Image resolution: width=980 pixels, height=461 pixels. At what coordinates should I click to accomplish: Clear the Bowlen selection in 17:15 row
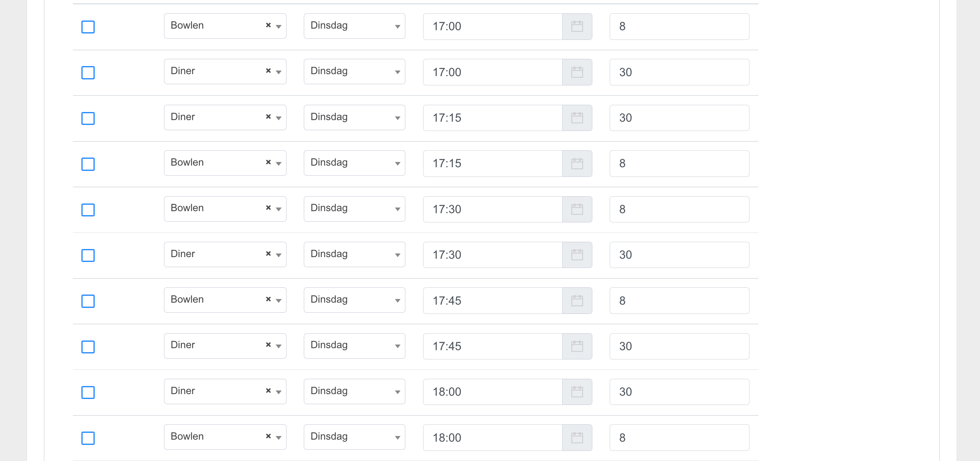268,162
